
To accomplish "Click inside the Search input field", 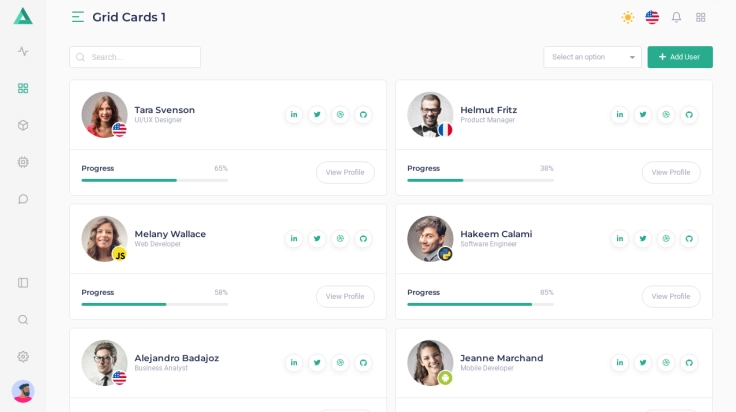I will (x=140, y=57).
